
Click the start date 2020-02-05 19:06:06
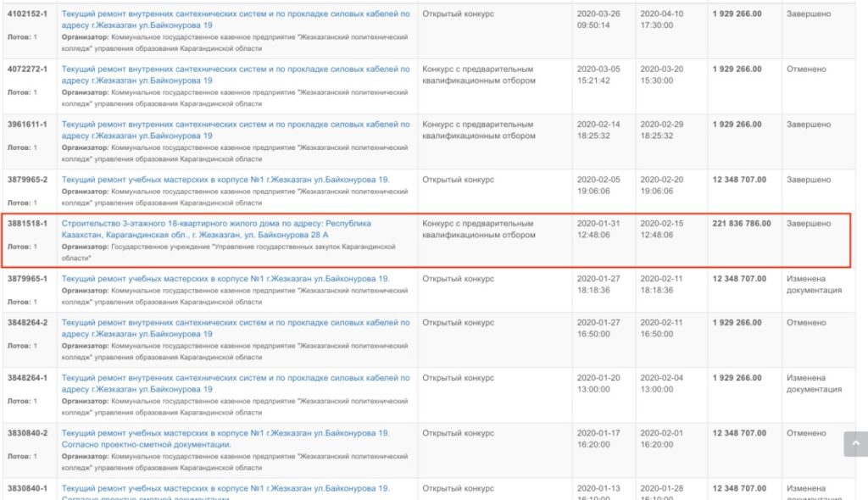click(x=598, y=185)
